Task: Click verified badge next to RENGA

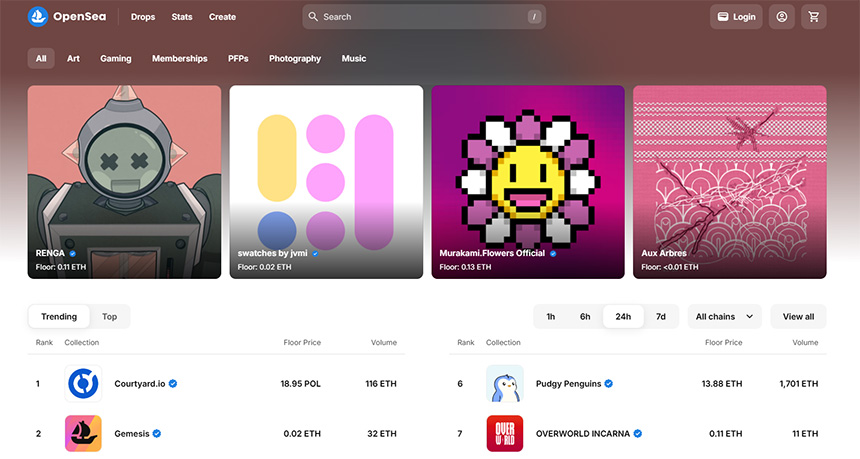Action: 72,253
